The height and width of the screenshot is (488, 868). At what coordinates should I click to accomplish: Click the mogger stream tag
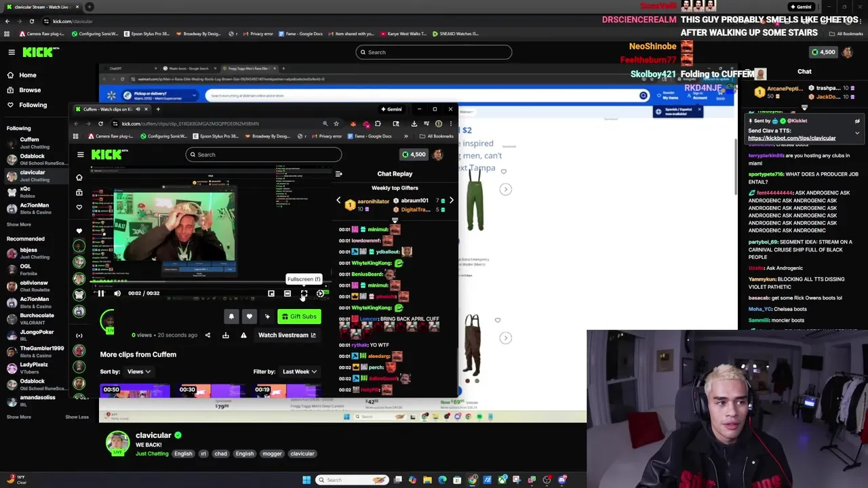(x=272, y=453)
